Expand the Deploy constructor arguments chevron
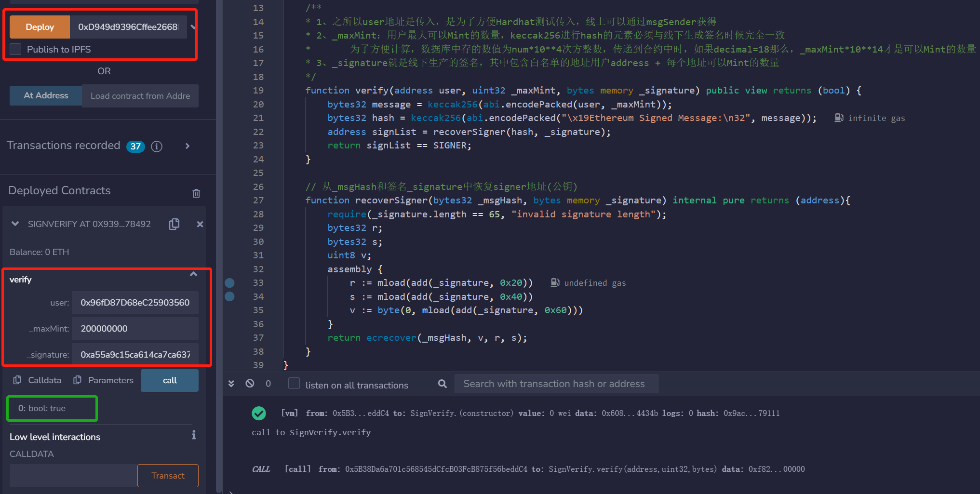 (x=193, y=27)
